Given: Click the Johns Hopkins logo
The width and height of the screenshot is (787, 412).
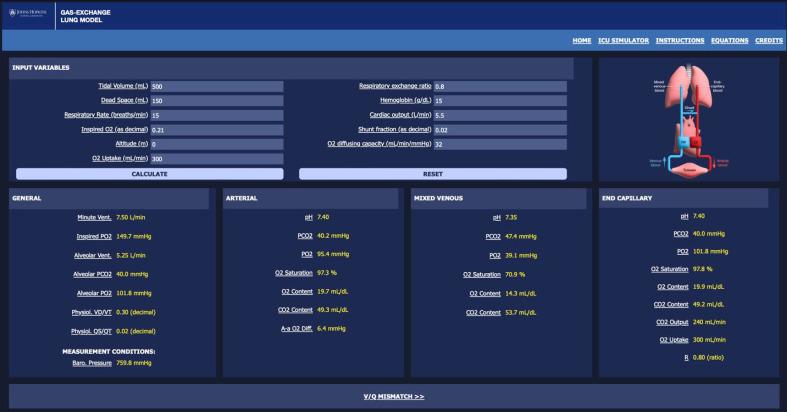Looking at the screenshot, I should pyautogui.click(x=29, y=16).
